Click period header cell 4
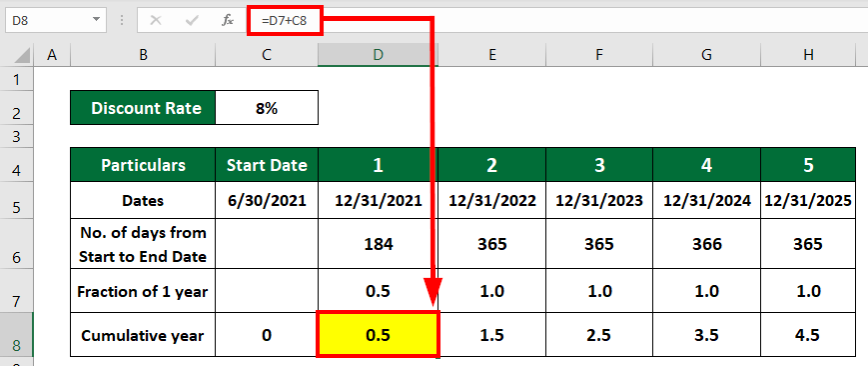Screen dimensions: 868x366 pos(706,165)
